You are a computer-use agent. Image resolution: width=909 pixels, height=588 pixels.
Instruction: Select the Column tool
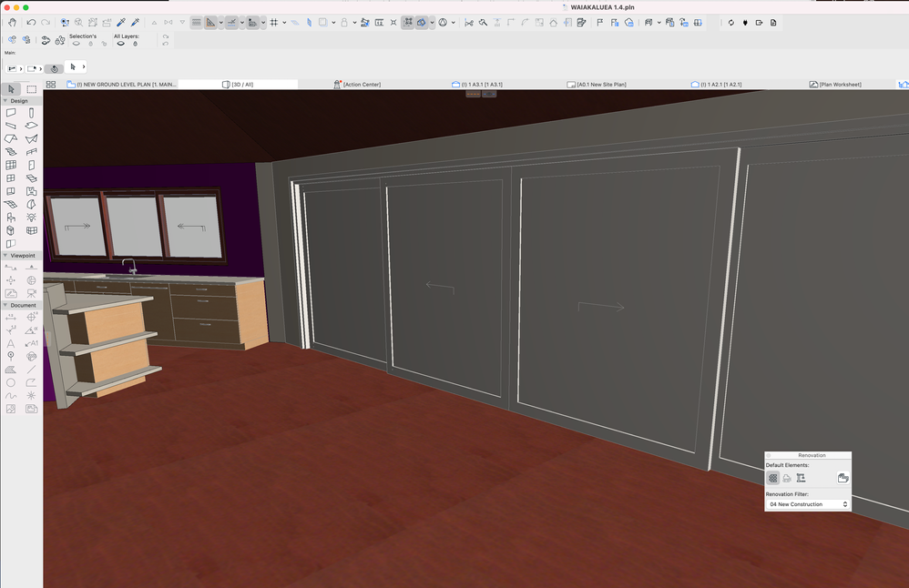click(31, 113)
